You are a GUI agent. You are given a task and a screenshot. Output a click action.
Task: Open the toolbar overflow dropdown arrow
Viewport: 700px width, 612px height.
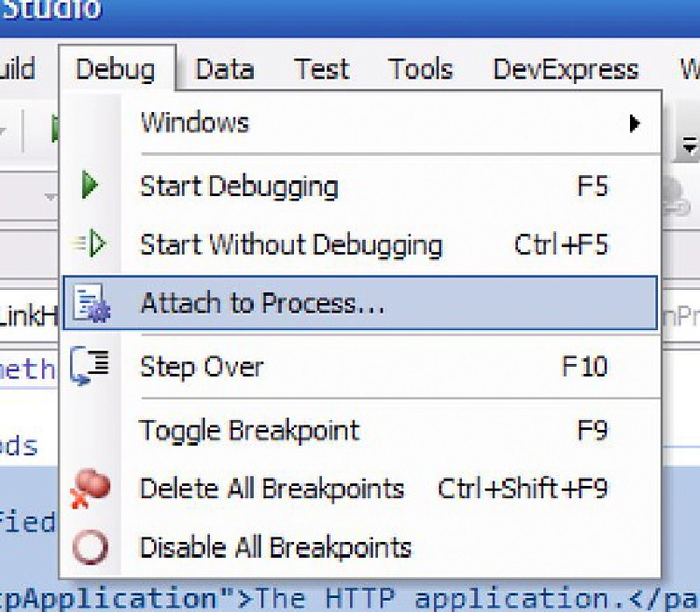(x=688, y=144)
